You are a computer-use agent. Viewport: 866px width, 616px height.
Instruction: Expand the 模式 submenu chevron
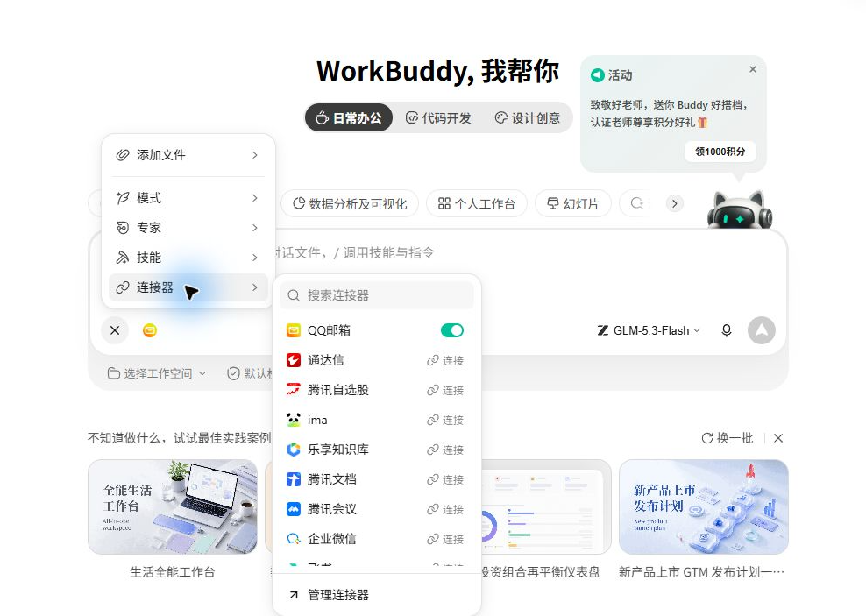[x=254, y=198]
